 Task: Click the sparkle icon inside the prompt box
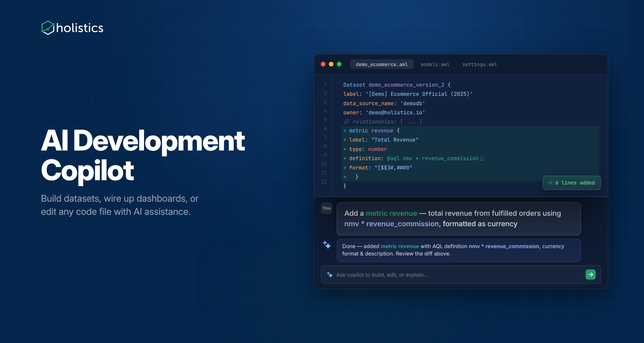(x=330, y=274)
